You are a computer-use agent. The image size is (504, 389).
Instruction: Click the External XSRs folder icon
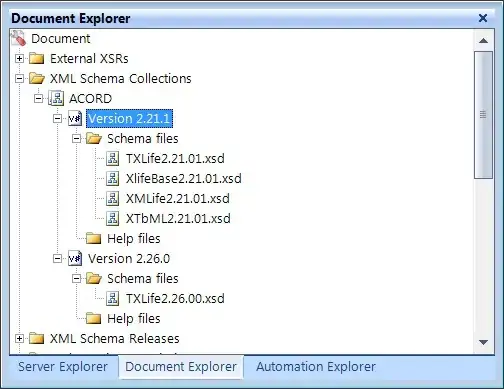[x=37, y=58]
